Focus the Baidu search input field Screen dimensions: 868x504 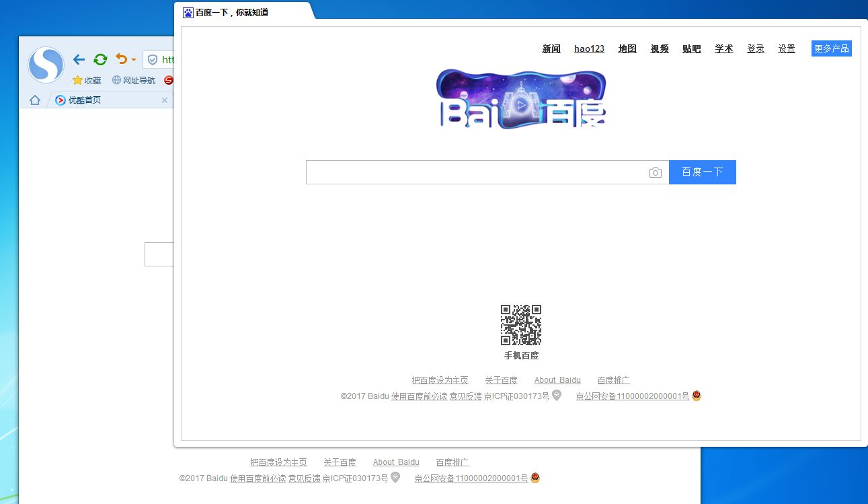[474, 172]
